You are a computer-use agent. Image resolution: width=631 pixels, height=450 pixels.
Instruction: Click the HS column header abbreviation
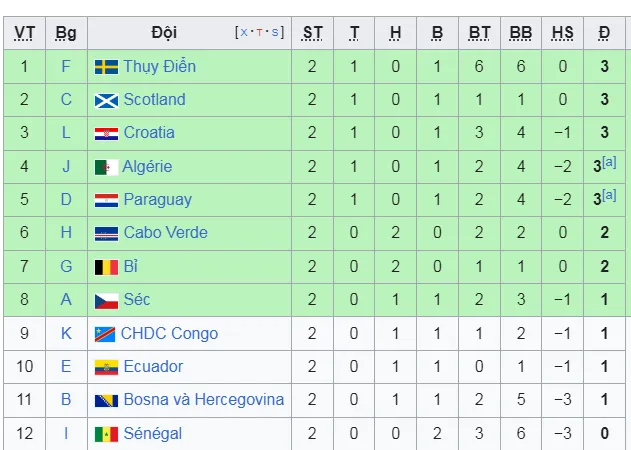click(x=562, y=33)
